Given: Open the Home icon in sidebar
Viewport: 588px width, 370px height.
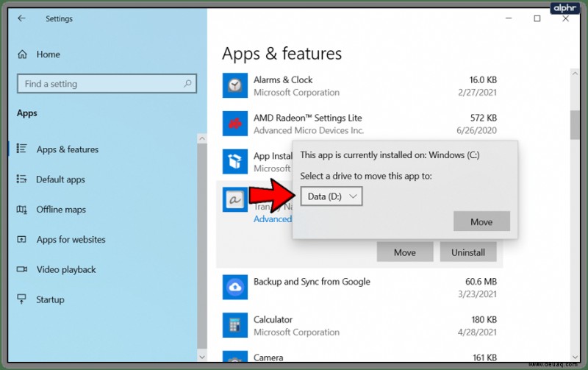Looking at the screenshot, I should (23, 54).
